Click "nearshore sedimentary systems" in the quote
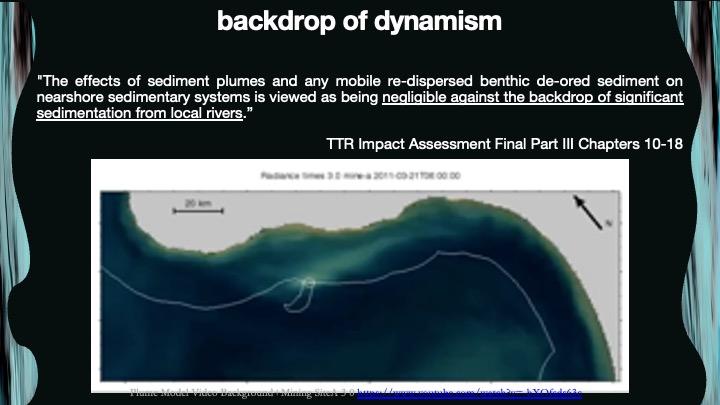 [138, 96]
